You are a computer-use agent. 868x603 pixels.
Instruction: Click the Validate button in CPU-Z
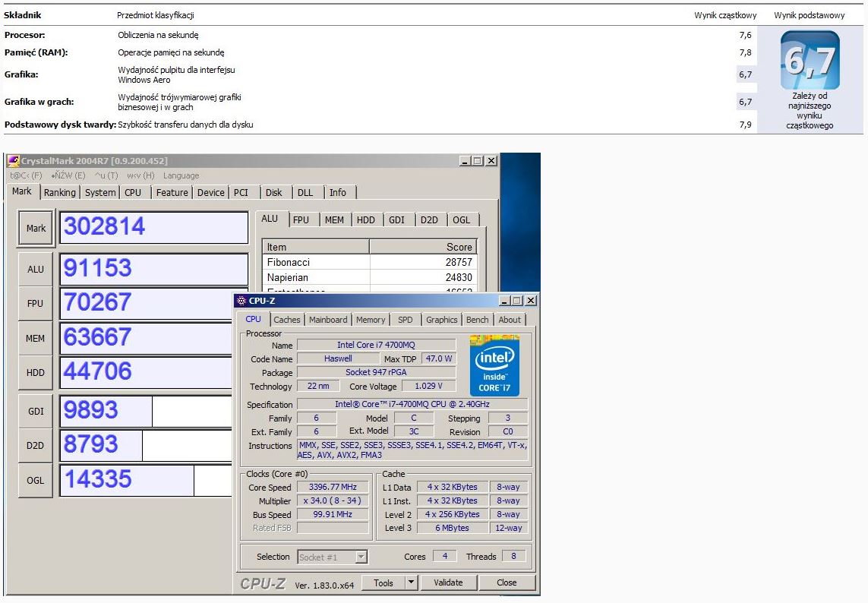click(448, 582)
